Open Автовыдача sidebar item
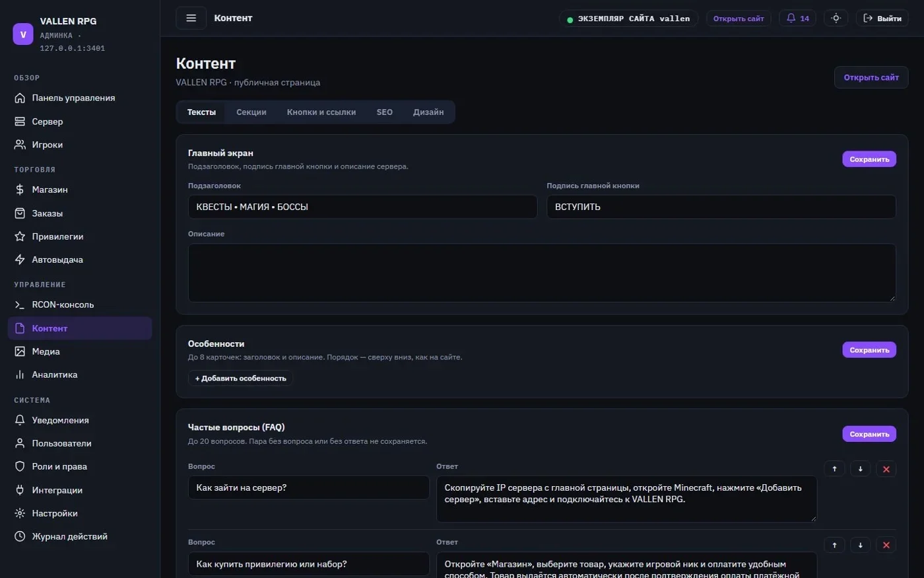The height and width of the screenshot is (578, 924). click(x=80, y=260)
